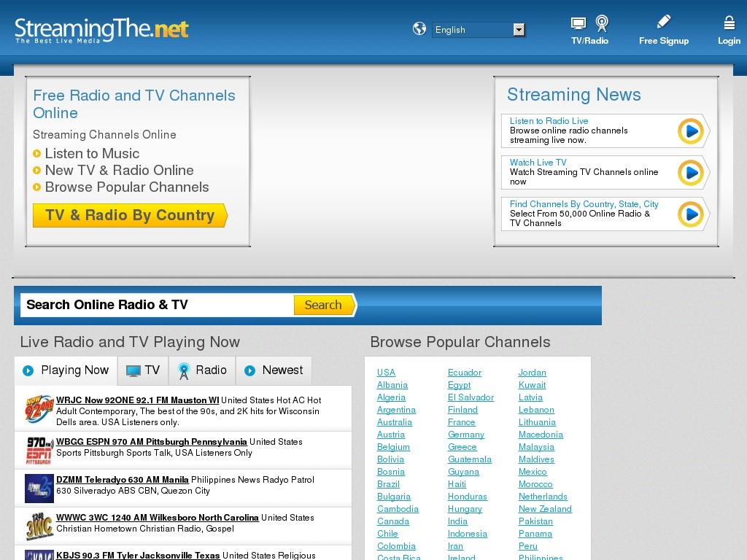Select the Radio tab
Viewport: 747px width, 560px height.
click(203, 370)
